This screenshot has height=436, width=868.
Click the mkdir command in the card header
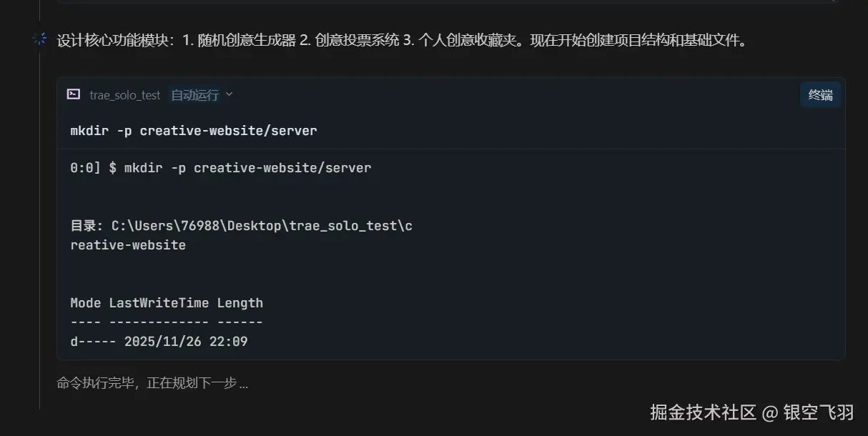click(x=193, y=131)
